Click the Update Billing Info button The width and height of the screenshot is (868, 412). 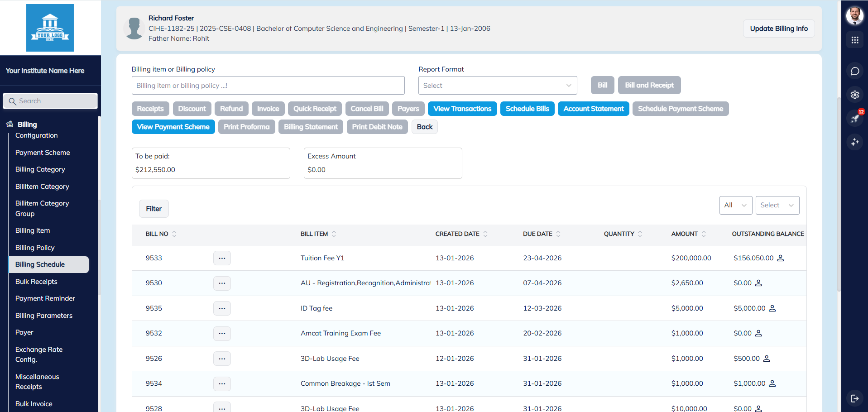778,29
